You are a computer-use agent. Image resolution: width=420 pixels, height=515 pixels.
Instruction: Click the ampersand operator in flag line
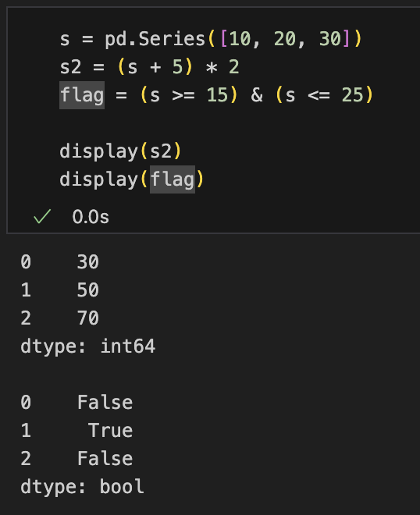(x=257, y=95)
